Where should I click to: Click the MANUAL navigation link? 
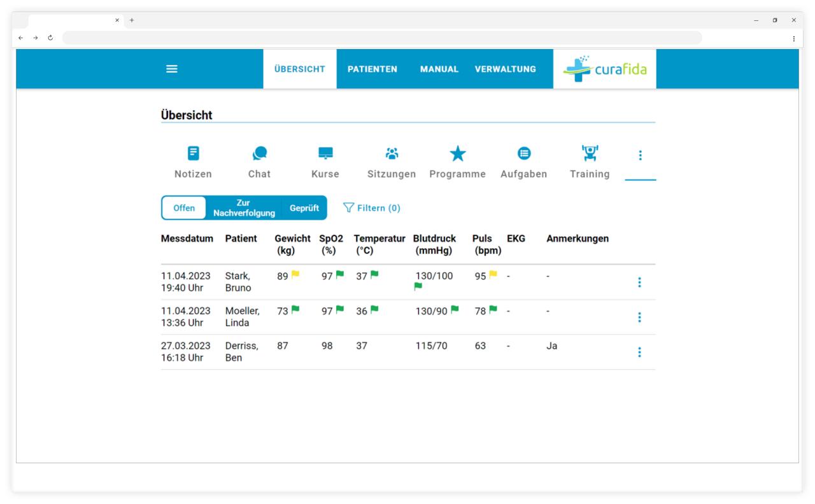(x=439, y=69)
